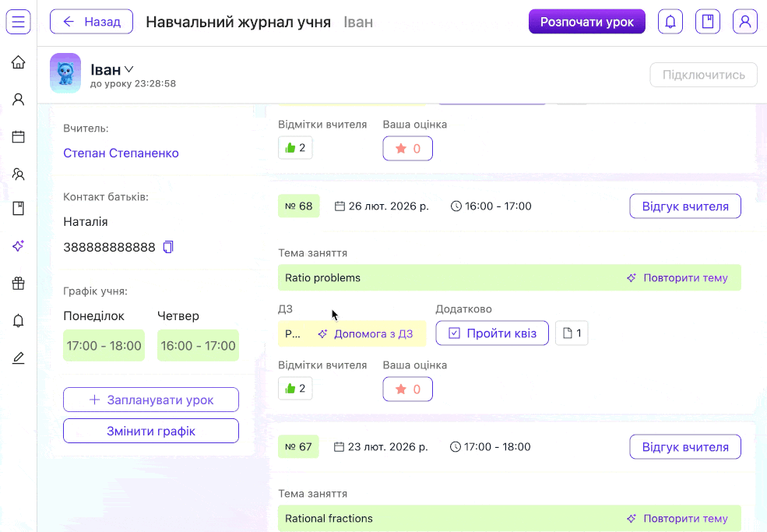
Task: Open the hamburger menu in top-left
Action: coord(19,22)
